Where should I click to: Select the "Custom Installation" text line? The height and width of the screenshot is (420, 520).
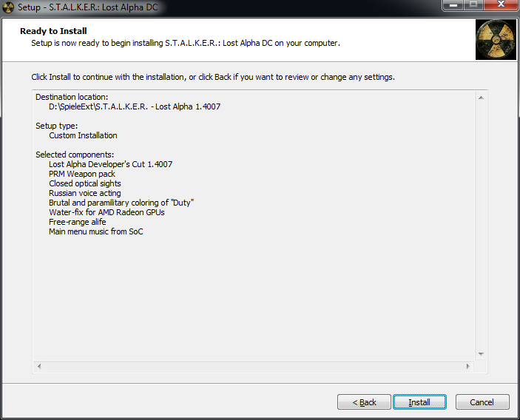coord(83,135)
